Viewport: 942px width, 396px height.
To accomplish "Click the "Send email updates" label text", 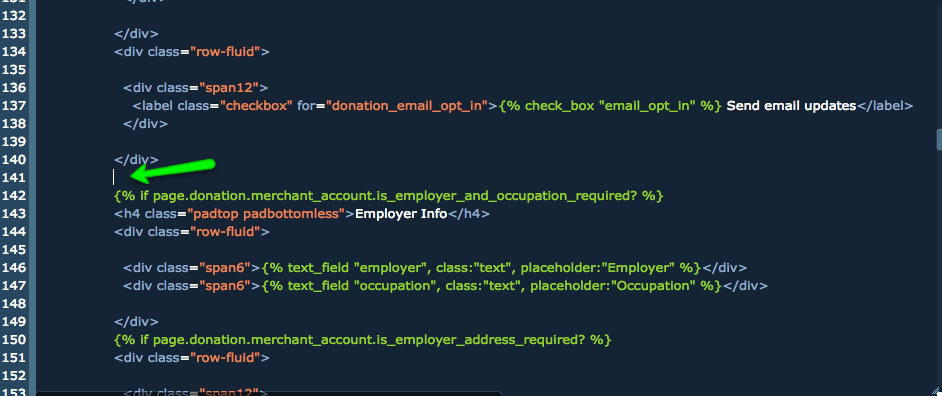I will click(x=791, y=106).
